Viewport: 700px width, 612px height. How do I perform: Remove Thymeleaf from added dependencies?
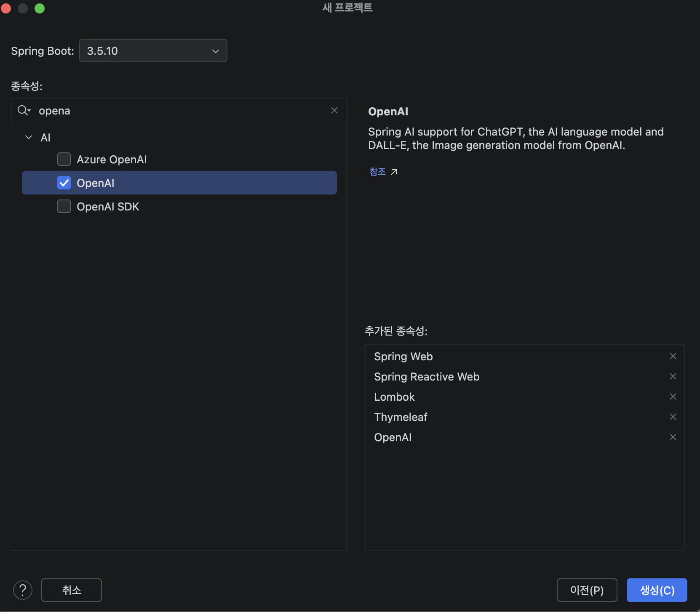(x=673, y=417)
